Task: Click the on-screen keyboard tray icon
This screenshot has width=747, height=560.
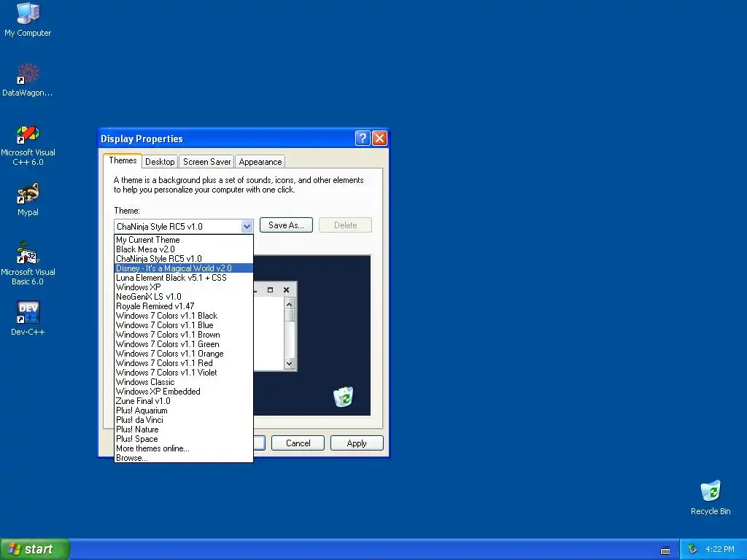Action: (665, 550)
